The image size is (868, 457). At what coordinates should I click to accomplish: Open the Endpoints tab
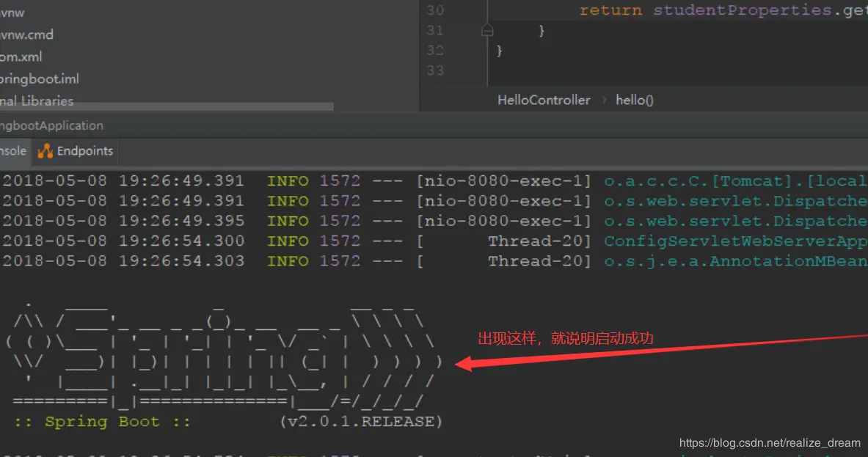76,151
